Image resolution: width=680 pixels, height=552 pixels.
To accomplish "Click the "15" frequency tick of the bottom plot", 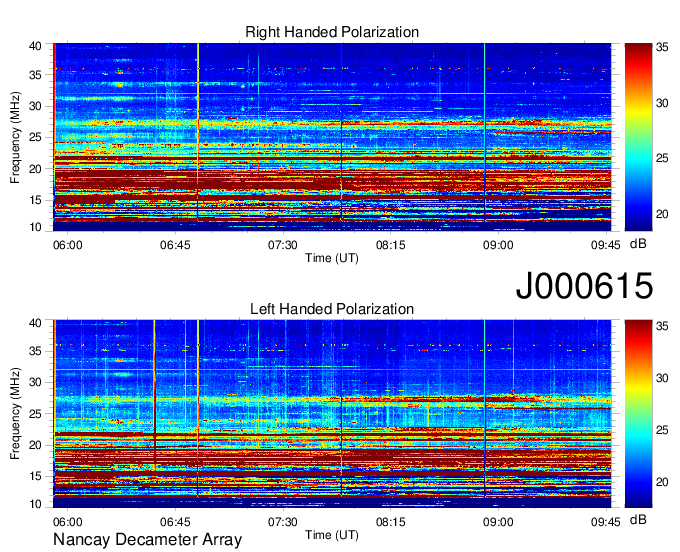I will [36, 476].
